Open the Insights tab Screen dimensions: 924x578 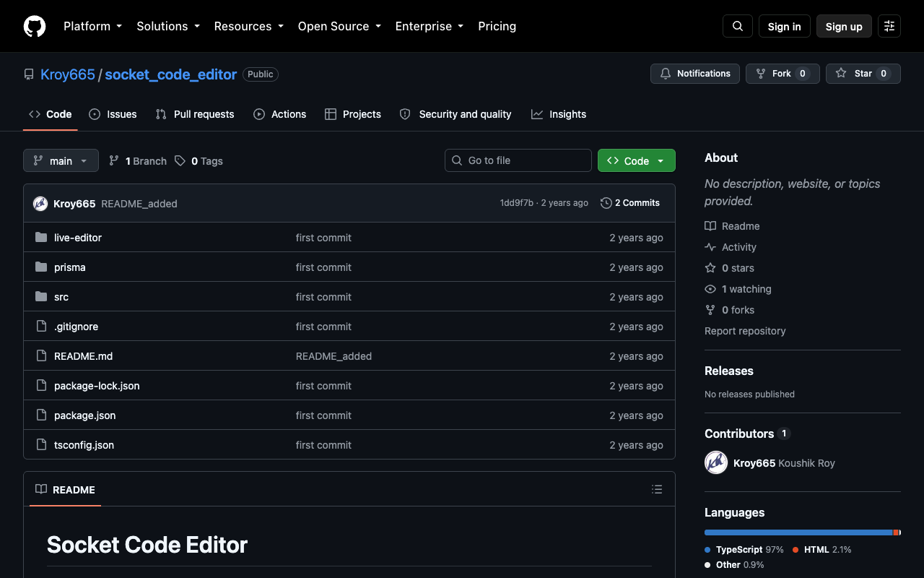(559, 114)
